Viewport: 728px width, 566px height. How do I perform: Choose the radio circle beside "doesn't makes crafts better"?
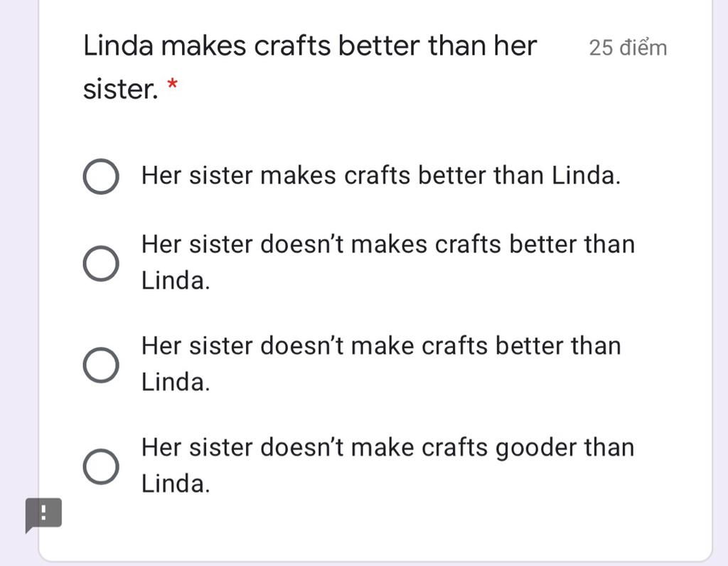101,264
